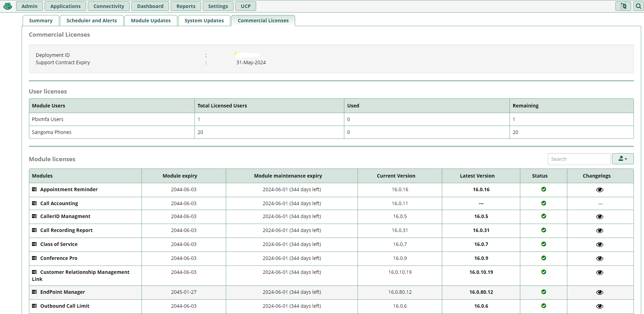The width and height of the screenshot is (644, 314).
Task: Sort by Module maintenance expiry header
Action: click(292, 176)
